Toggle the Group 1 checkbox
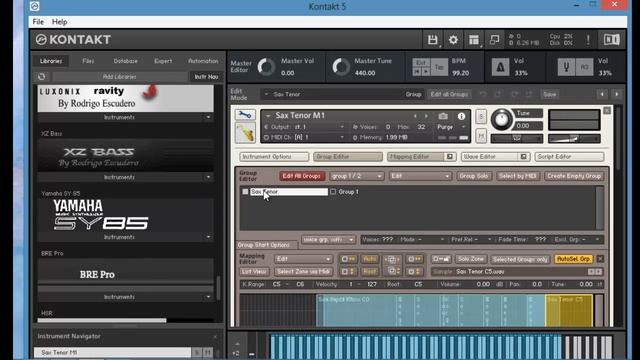This screenshot has height=360, width=640. point(333,191)
